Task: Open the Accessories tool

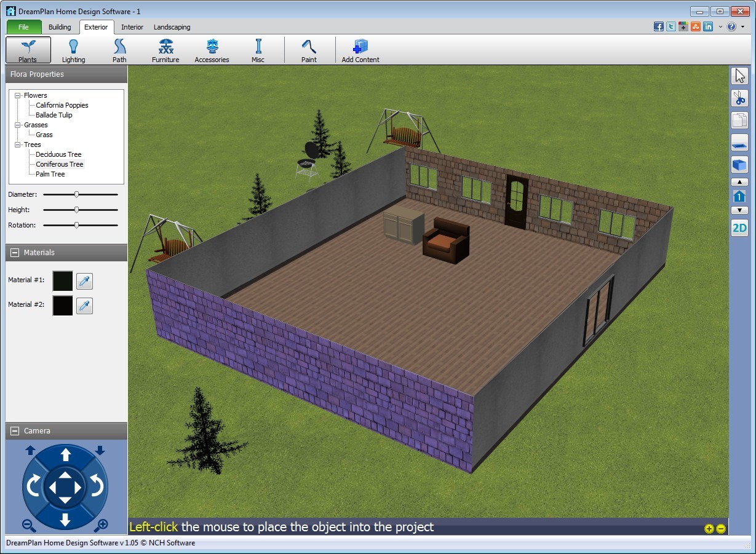Action: point(212,50)
